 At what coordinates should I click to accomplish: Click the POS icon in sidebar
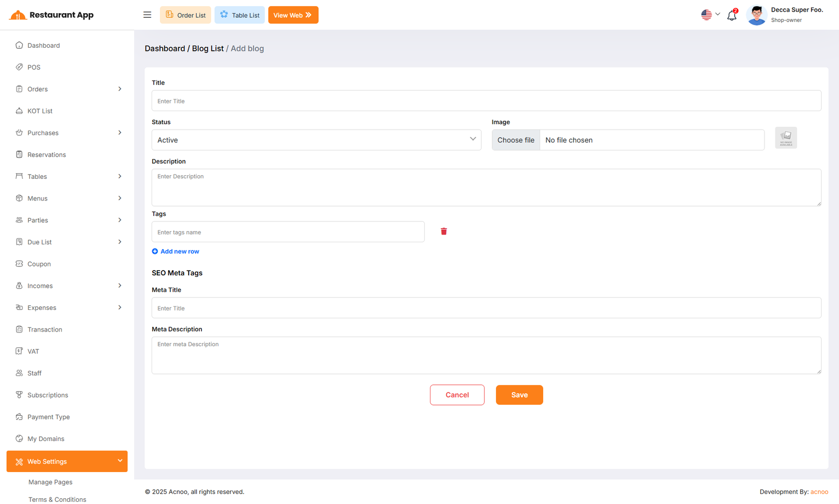[x=19, y=67]
